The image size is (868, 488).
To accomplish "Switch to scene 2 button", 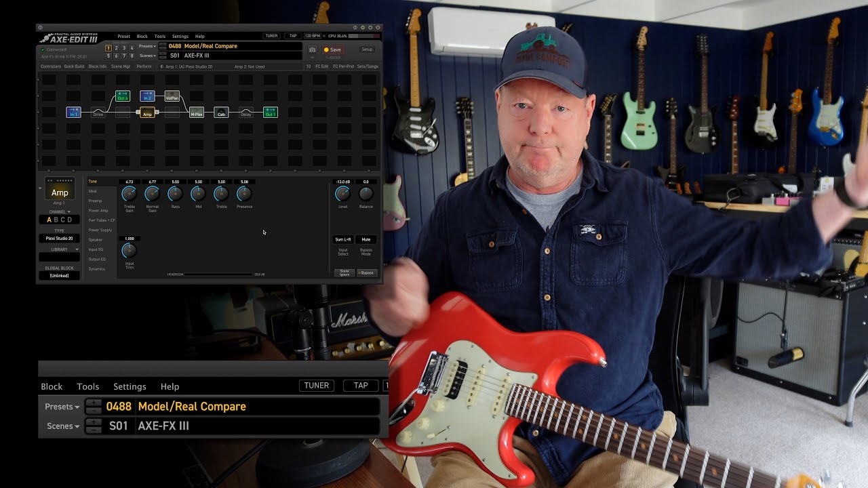I will pyautogui.click(x=116, y=48).
